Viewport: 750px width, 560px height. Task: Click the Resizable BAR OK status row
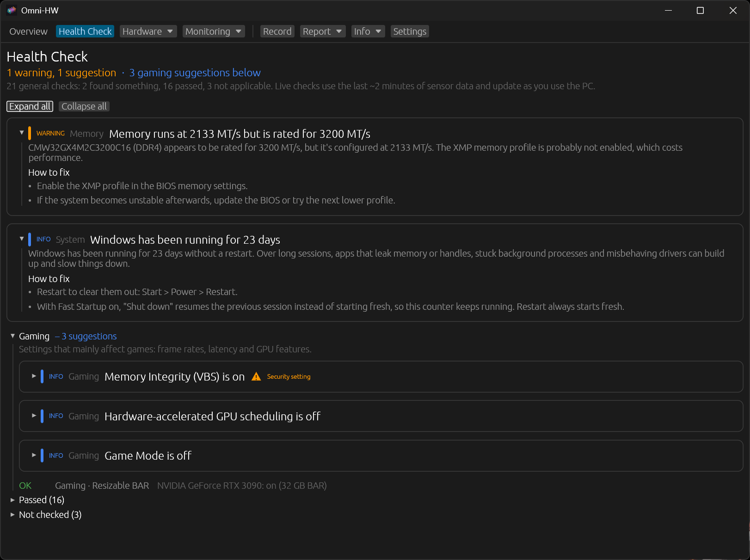[173, 486]
